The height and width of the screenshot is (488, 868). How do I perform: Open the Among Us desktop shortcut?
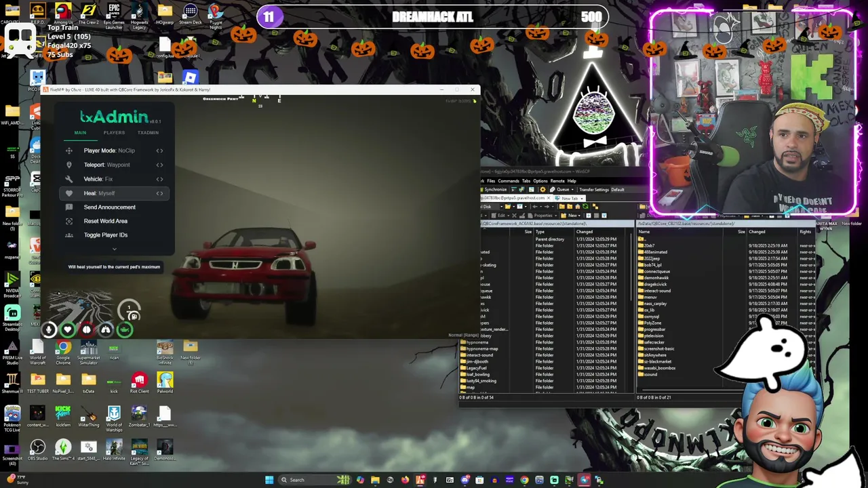62,14
